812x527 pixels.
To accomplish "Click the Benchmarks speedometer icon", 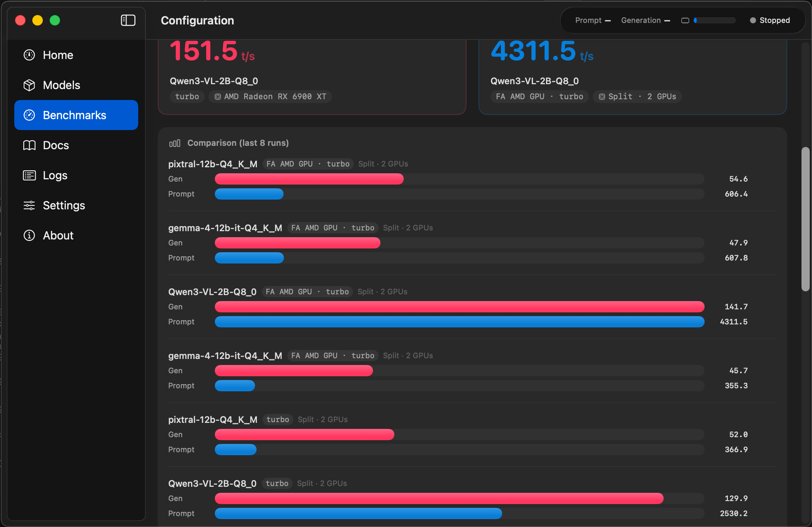I will coord(29,115).
